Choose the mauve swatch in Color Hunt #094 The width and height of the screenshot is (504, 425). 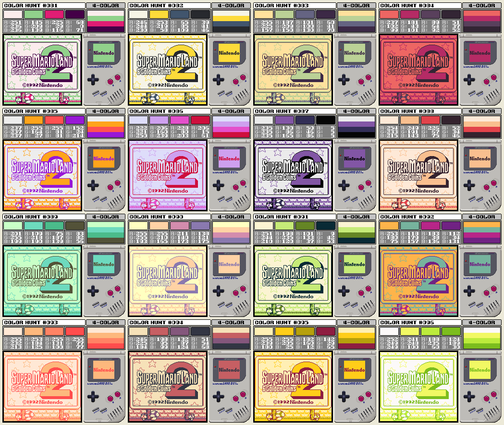click(179, 331)
